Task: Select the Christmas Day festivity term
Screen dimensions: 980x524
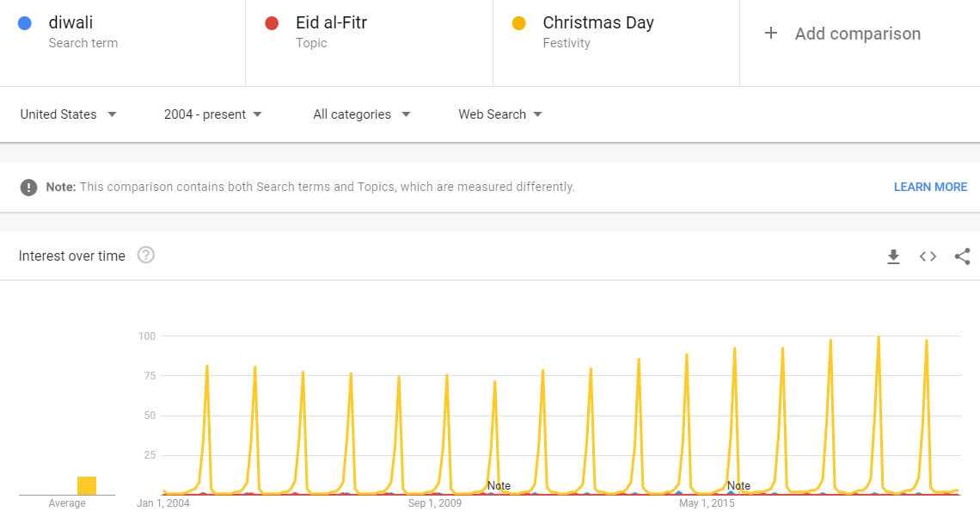Action: click(x=598, y=23)
